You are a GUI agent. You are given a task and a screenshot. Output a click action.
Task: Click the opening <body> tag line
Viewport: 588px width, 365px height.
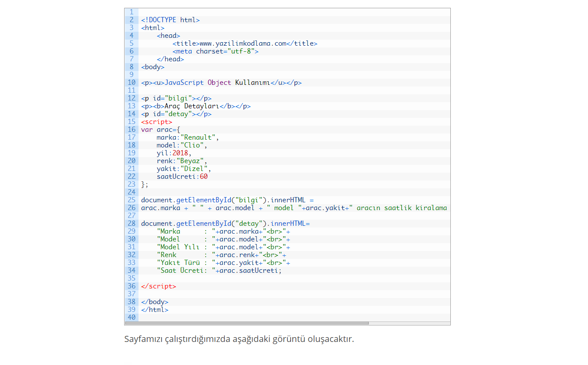coord(153,67)
